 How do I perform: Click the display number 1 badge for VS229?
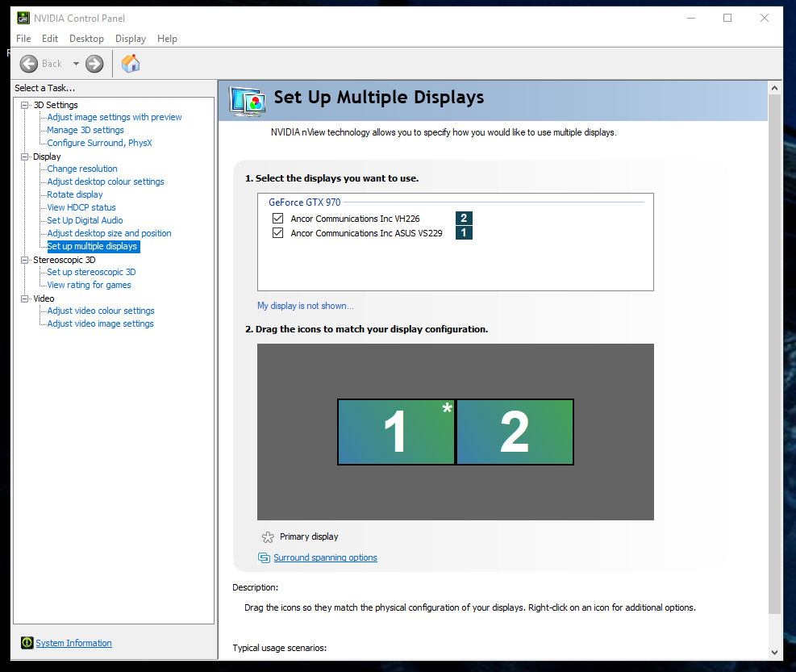[x=464, y=232]
